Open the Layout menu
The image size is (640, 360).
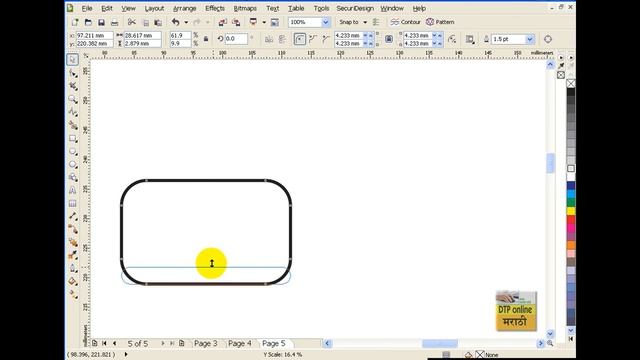tap(154, 8)
